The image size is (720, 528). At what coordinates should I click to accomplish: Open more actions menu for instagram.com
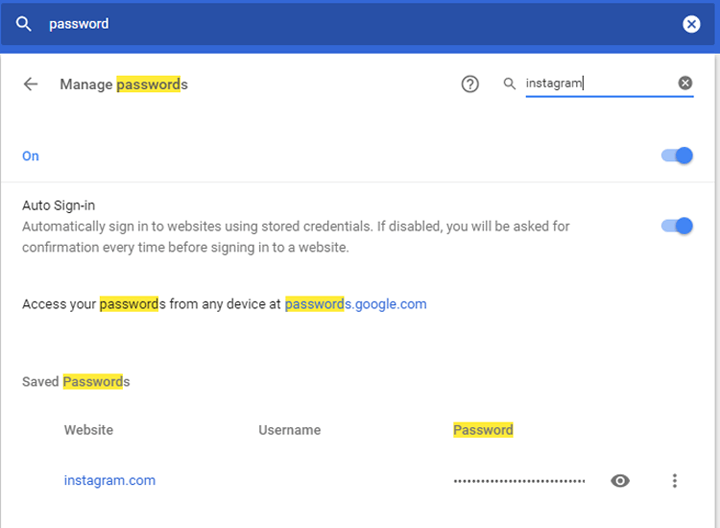pos(675,481)
